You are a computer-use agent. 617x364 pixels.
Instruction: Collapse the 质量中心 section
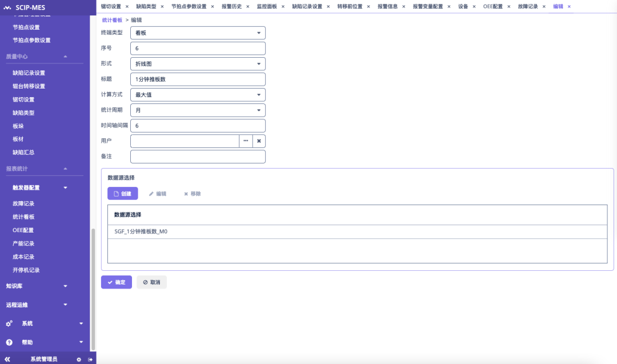click(x=65, y=57)
